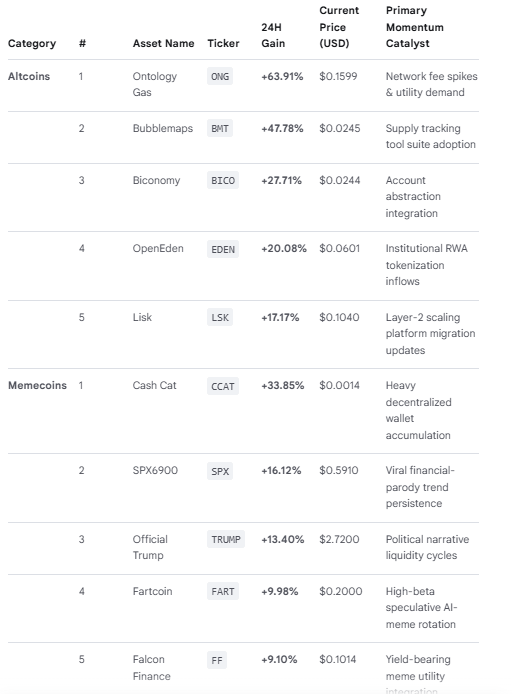Click the Asset Name column header
Screen dimensions: 520x694
tap(163, 43)
